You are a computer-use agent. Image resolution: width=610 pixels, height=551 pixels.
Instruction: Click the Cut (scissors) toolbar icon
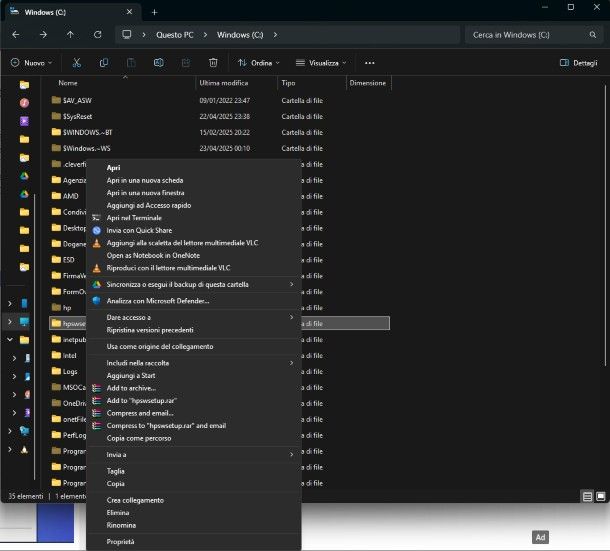click(77, 62)
